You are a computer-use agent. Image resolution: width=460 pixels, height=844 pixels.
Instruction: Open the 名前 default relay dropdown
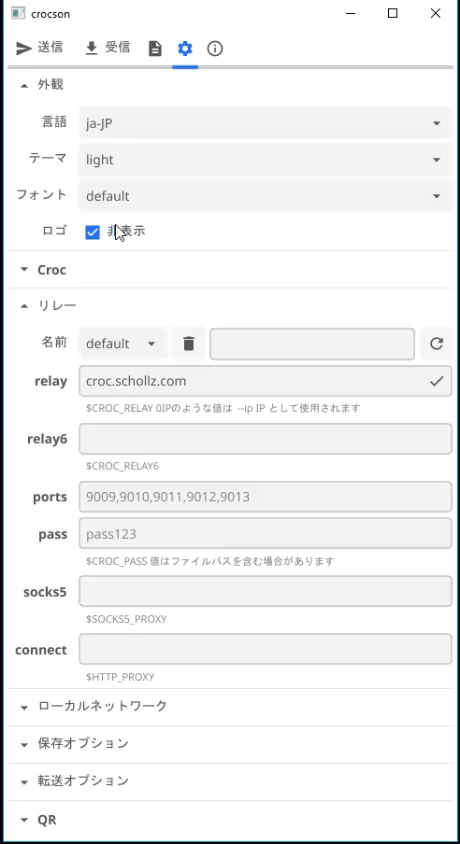click(x=123, y=343)
